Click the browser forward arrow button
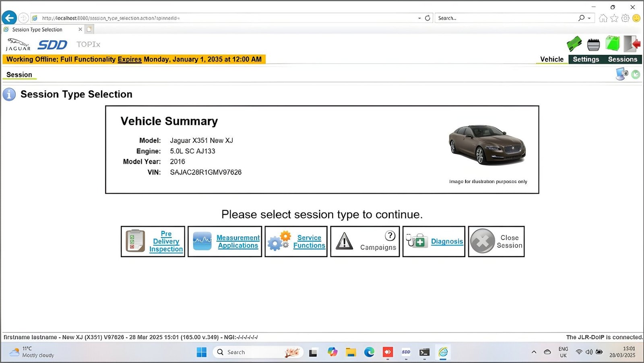 click(x=23, y=18)
